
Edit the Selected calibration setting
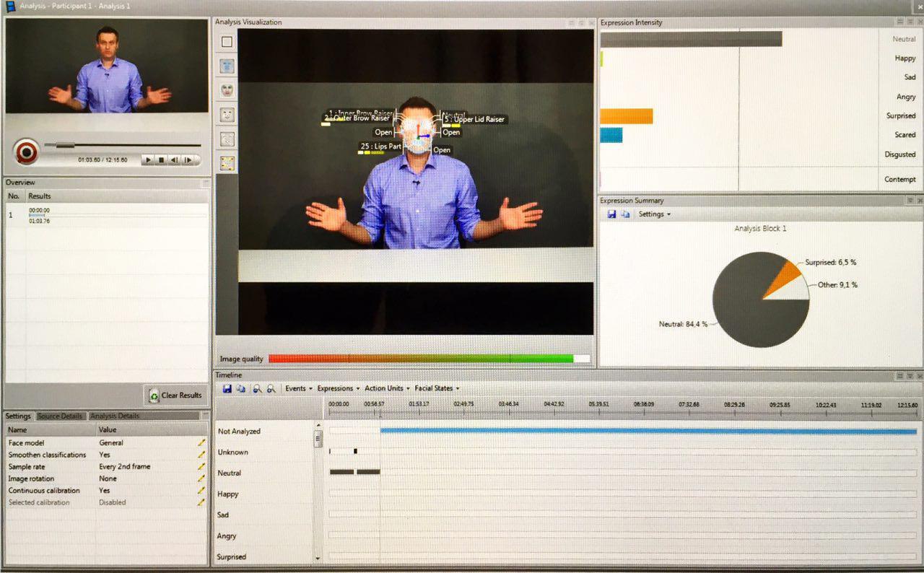point(201,502)
